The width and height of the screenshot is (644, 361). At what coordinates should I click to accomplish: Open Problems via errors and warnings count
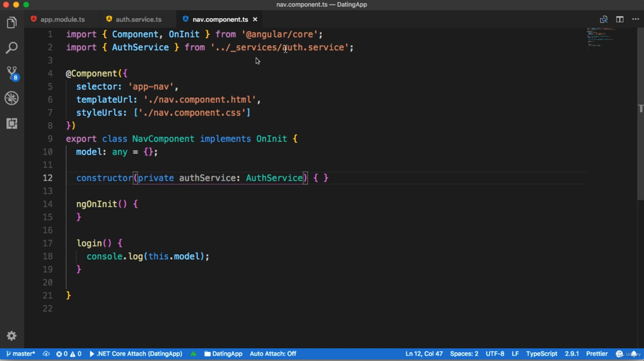point(69,354)
